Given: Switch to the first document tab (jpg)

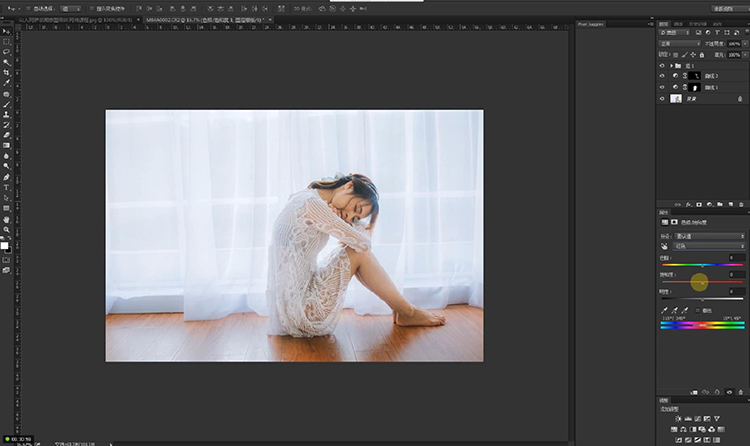Looking at the screenshot, I should 77,20.
